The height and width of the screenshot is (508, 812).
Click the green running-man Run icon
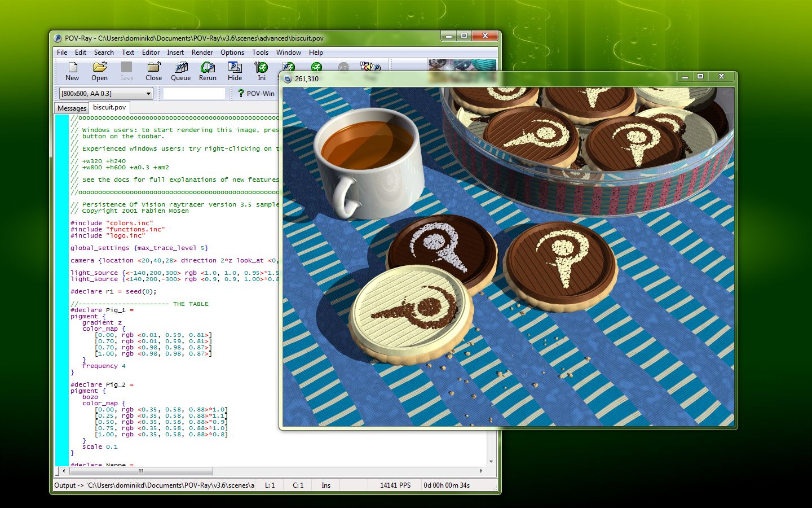[316, 67]
